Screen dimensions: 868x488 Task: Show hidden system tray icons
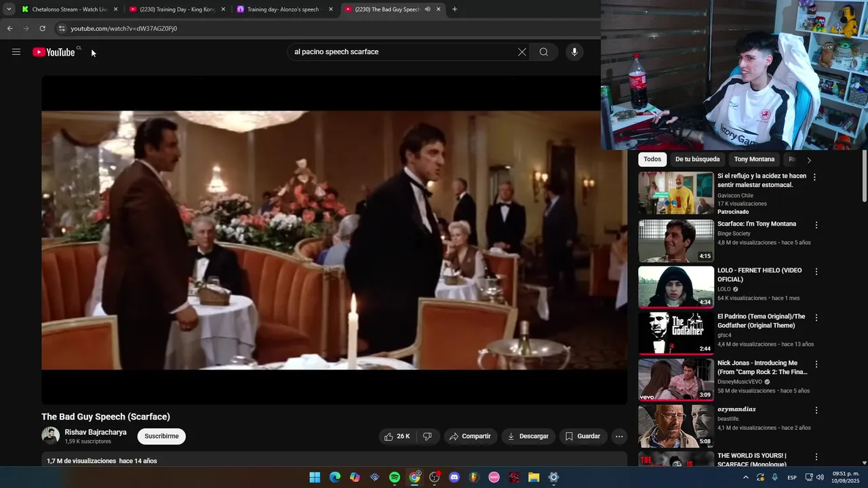point(746,477)
